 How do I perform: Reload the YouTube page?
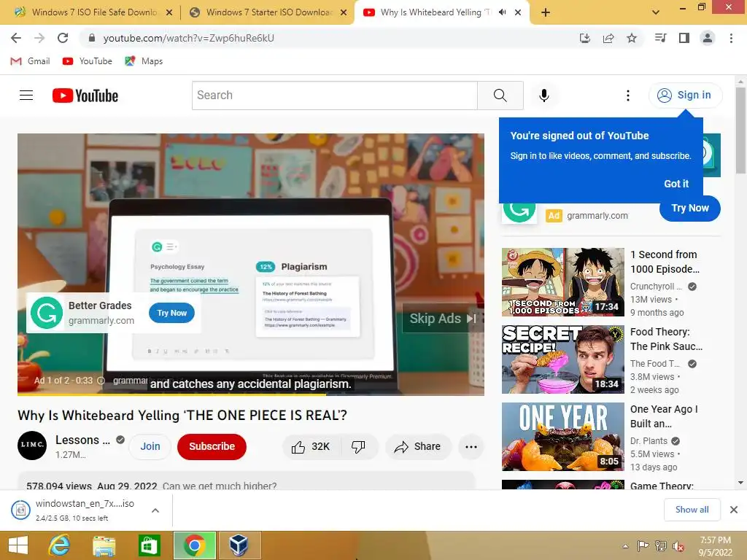pos(63,38)
